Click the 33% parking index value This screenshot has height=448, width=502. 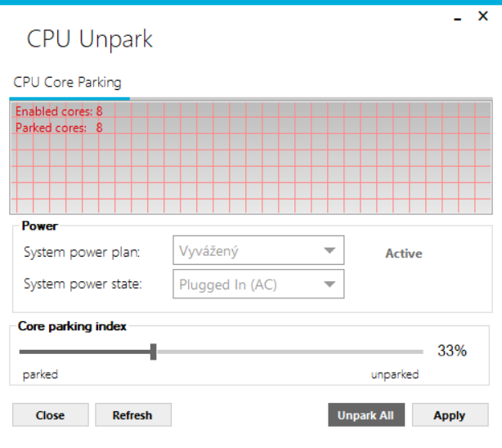(x=452, y=351)
